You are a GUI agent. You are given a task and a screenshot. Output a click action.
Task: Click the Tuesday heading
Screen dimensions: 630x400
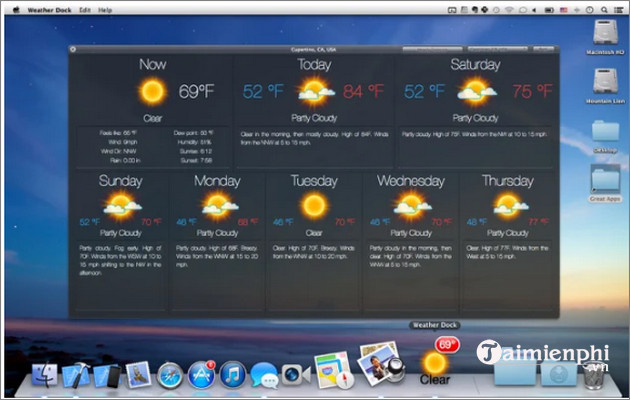coord(314,181)
